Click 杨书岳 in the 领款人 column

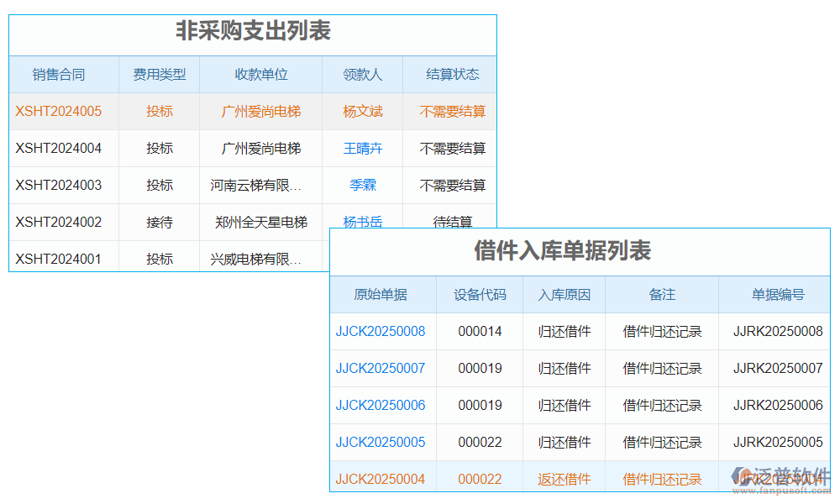tap(362, 222)
